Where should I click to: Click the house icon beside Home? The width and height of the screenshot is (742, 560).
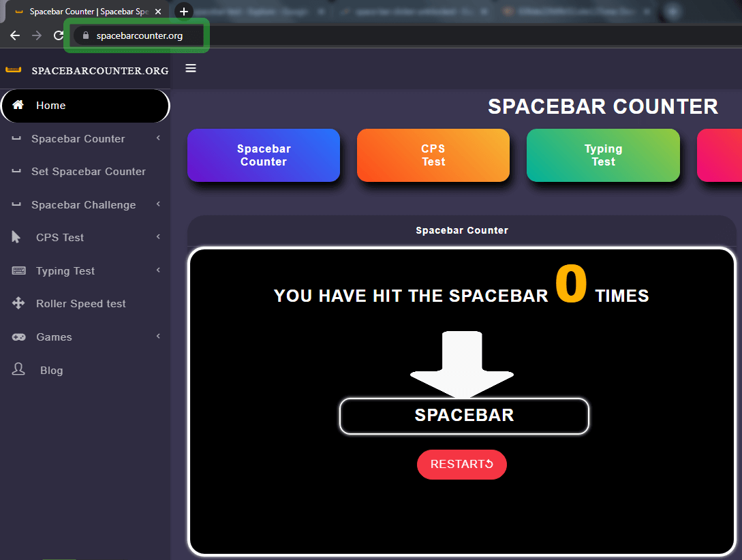click(x=18, y=105)
